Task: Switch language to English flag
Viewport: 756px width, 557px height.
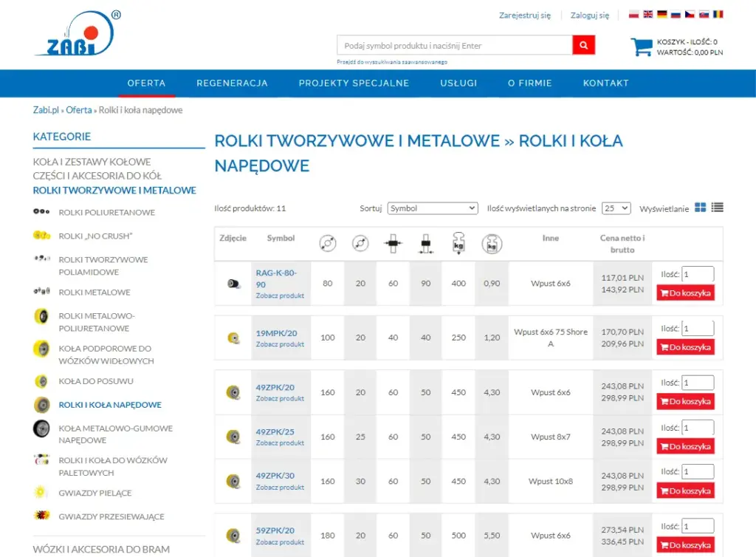Action: click(x=648, y=15)
